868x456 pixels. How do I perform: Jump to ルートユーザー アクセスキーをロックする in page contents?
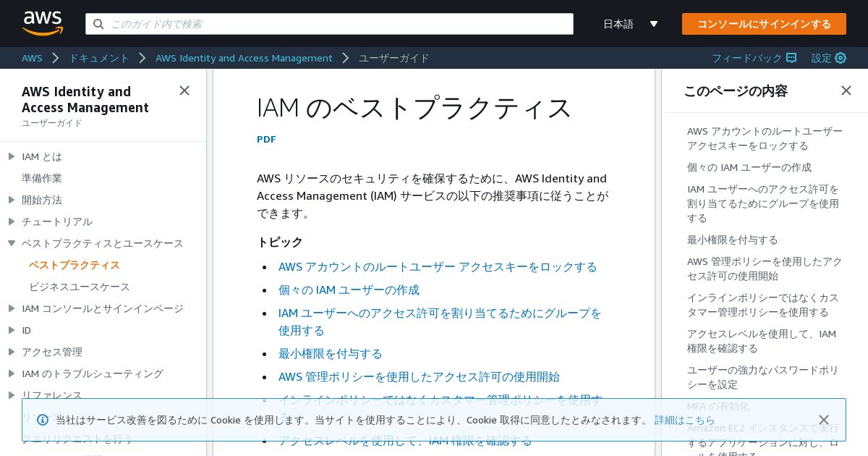pyautogui.click(x=765, y=138)
